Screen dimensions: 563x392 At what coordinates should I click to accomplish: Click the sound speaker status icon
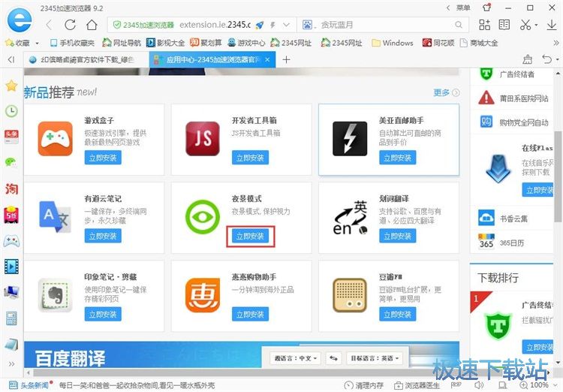pos(479,385)
